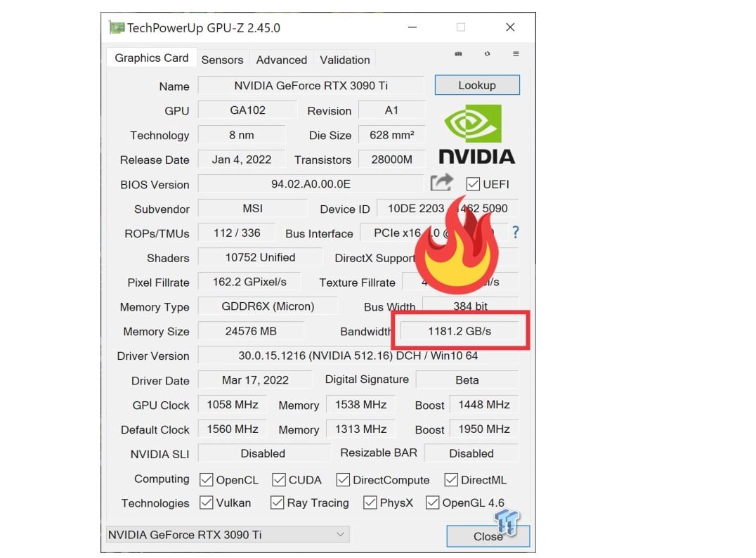This screenshot has height=558, width=756.
Task: Click the refresh icon near the tabs
Action: [487, 54]
